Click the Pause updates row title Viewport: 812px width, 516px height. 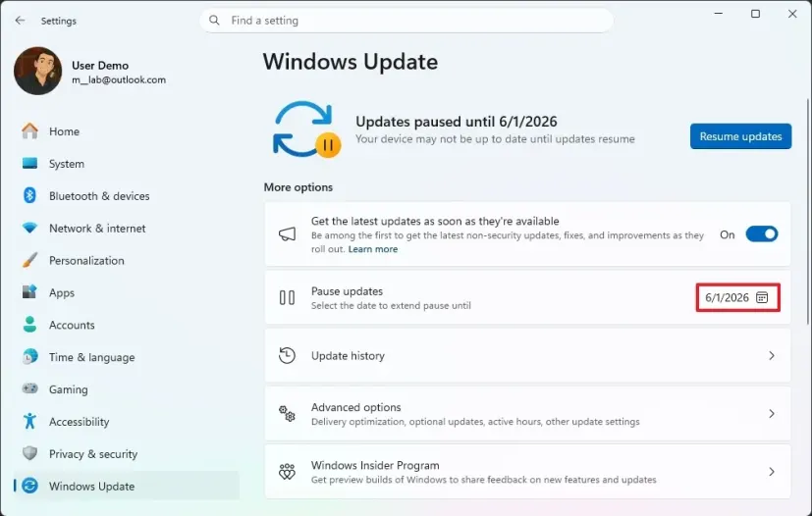coord(347,291)
